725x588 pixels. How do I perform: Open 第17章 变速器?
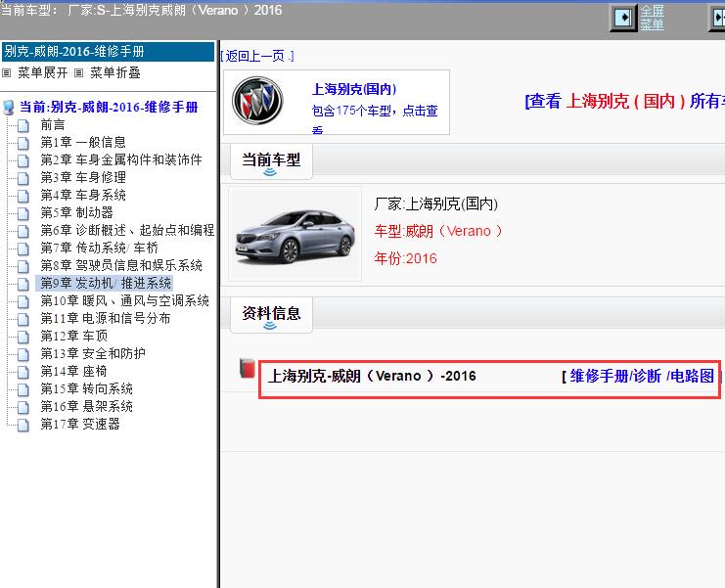click(80, 424)
